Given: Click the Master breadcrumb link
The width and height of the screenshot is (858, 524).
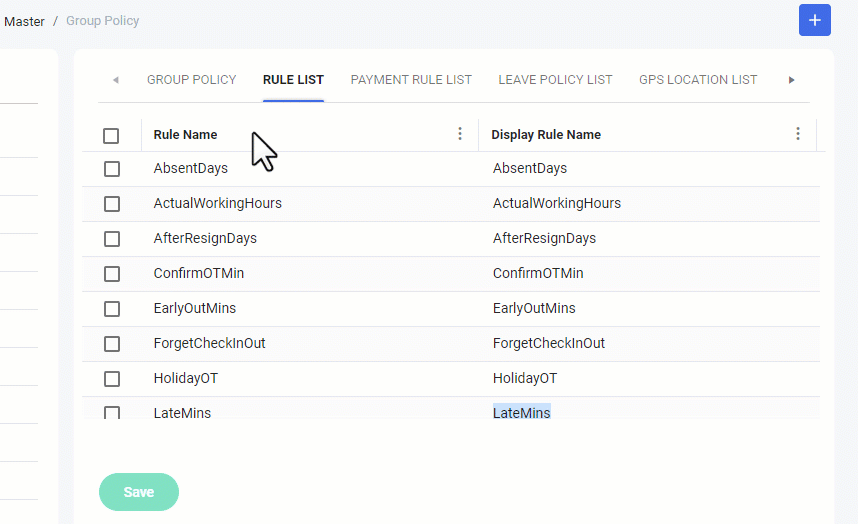Looking at the screenshot, I should pos(24,21).
